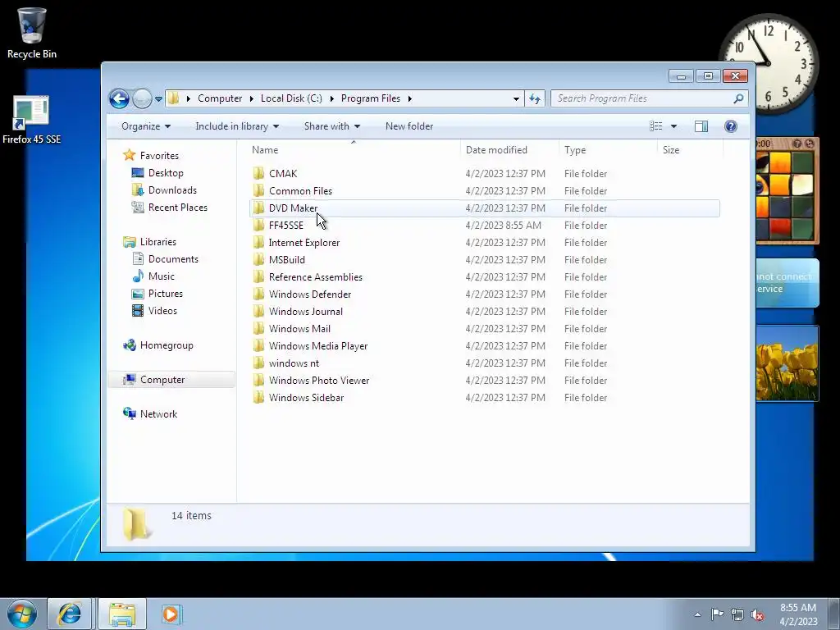Click the refresh button beside the address bar
The image size is (840, 630).
(535, 98)
